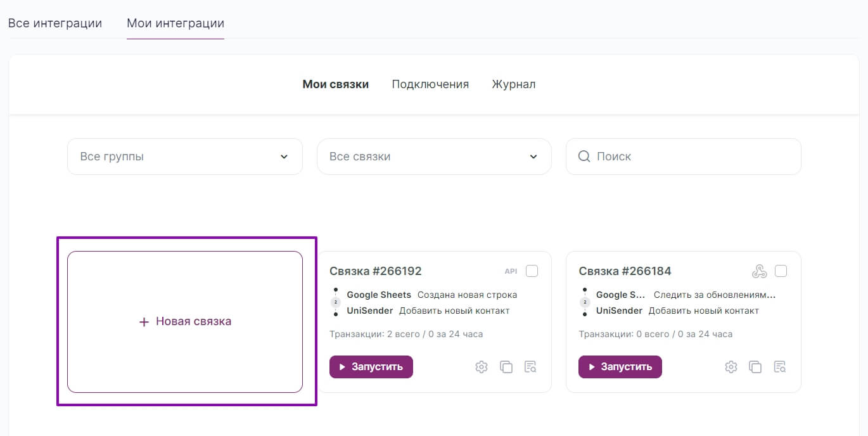Run Связка #266184 with Запустить
The height and width of the screenshot is (436, 868).
[620, 367]
